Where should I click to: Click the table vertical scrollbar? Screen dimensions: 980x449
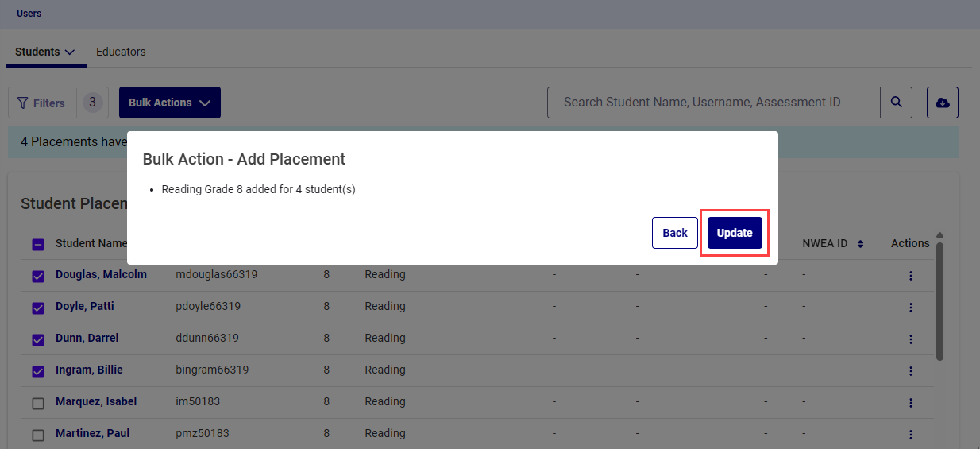coord(940,302)
